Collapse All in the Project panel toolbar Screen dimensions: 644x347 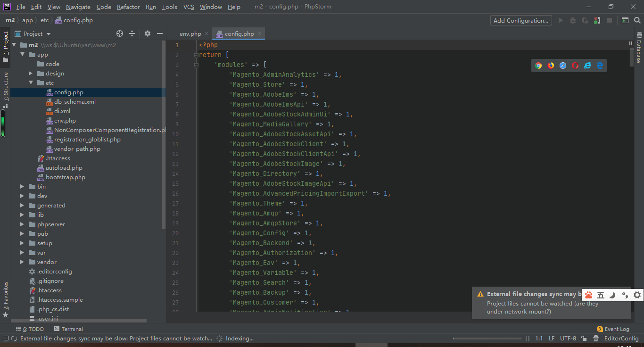[132, 33]
